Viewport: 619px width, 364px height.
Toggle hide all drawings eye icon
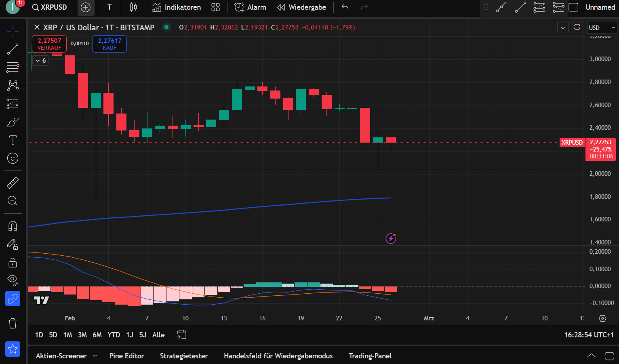[x=13, y=280]
